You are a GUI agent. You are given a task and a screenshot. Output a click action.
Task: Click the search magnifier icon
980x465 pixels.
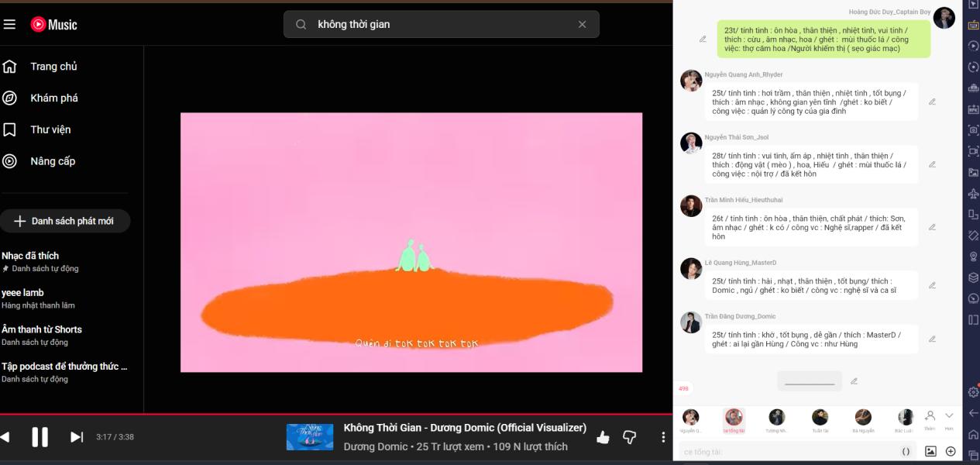[301, 24]
